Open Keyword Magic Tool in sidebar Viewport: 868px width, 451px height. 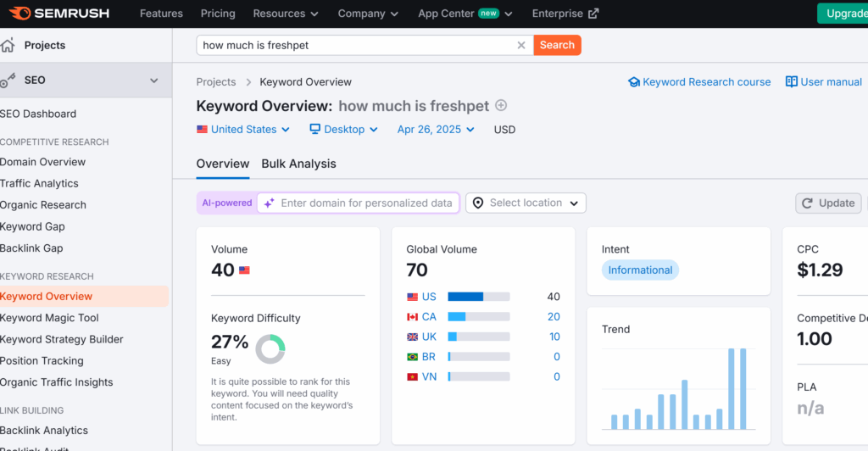point(49,318)
